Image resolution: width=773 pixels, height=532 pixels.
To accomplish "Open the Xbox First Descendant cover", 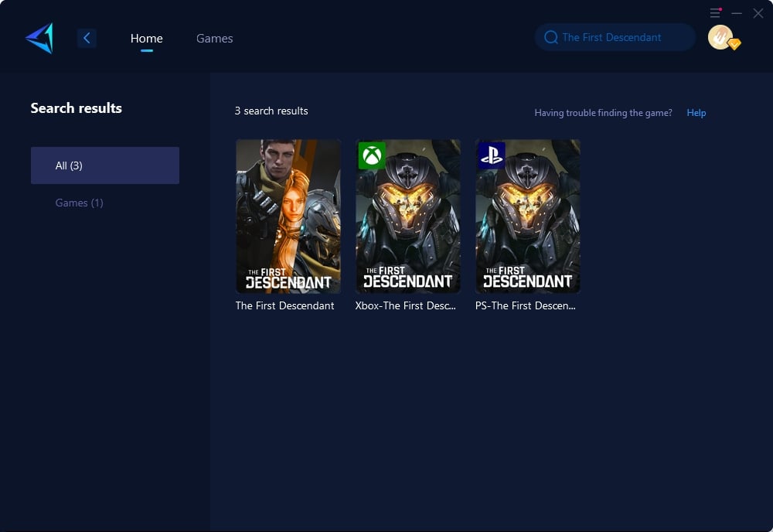I will tap(407, 216).
